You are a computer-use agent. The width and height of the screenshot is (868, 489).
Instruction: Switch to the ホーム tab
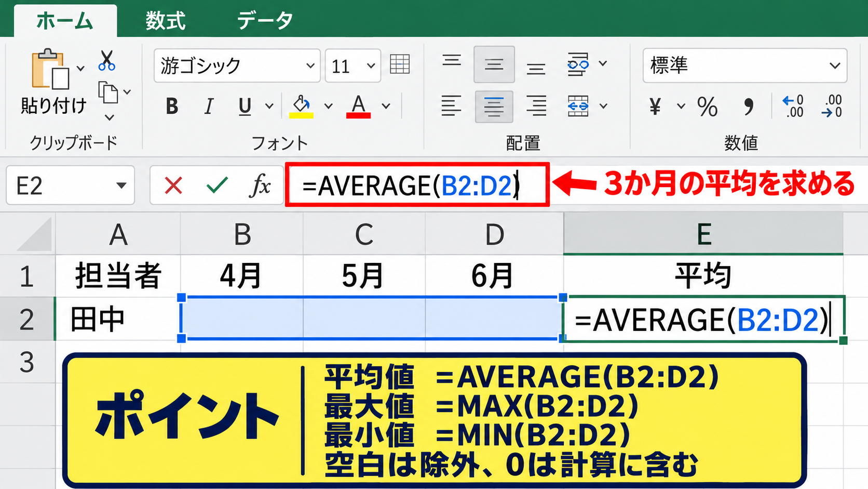tap(65, 21)
